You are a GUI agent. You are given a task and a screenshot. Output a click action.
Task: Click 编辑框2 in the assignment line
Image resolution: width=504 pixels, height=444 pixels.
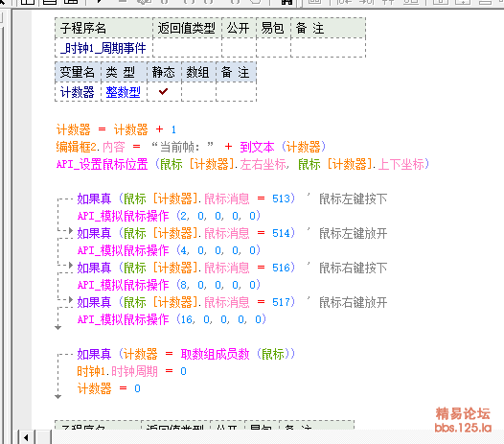[77, 147]
